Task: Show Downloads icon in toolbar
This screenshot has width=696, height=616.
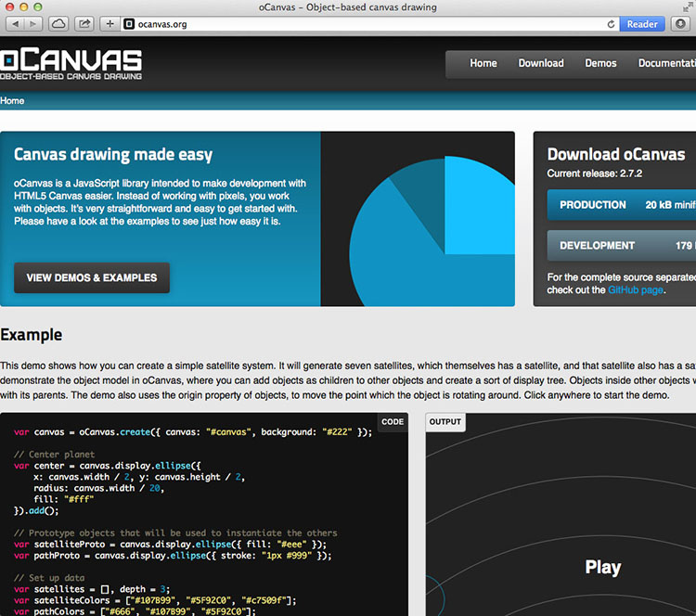Action: pos(680,24)
